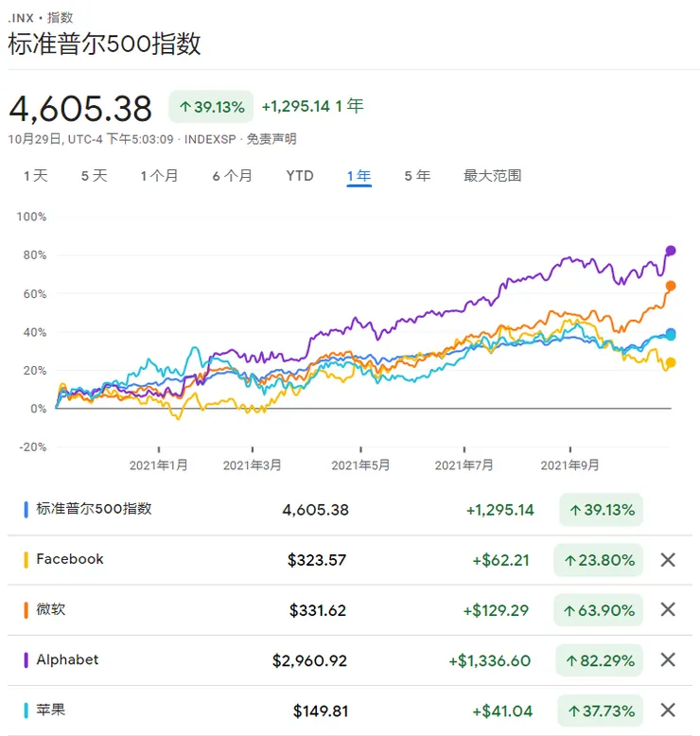
Task: Click the 标准普尔500指数 color marker in list
Action: (26, 510)
